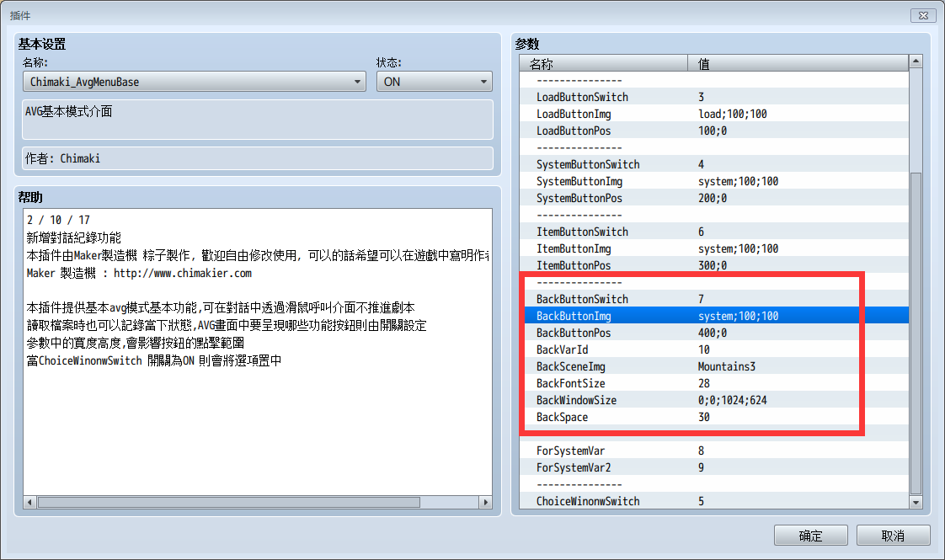Click the Mountains3 value cell
Viewport: 945px width, 560px height.
coord(726,366)
